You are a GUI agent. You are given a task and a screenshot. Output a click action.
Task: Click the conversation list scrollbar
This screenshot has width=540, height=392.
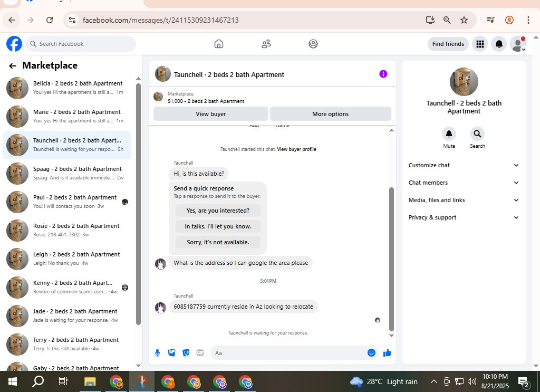(139, 204)
